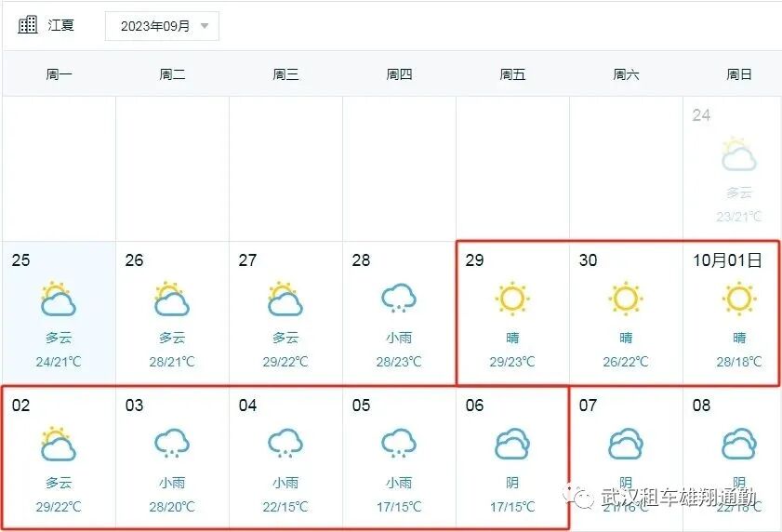The image size is (782, 532).
Task: Click the 28/21℃ temperature on day 26
Action: (172, 362)
